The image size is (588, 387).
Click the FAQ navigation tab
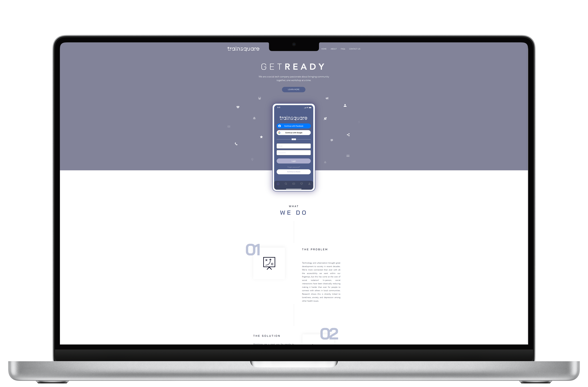(343, 48)
